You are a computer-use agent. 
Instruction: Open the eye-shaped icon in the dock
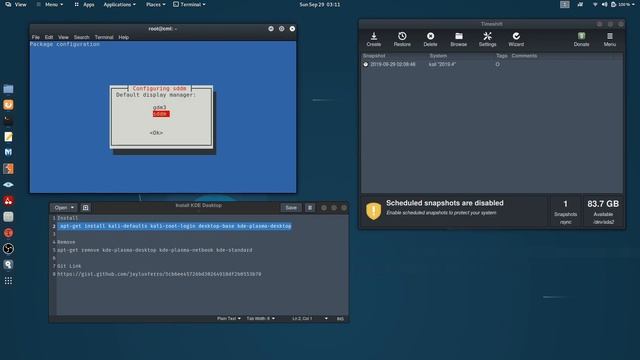click(8, 184)
